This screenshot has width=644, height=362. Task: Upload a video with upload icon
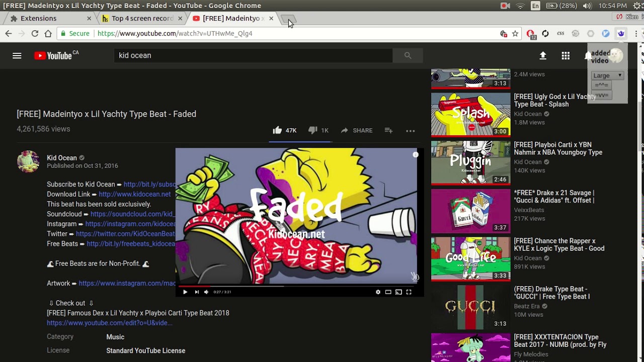pyautogui.click(x=543, y=55)
